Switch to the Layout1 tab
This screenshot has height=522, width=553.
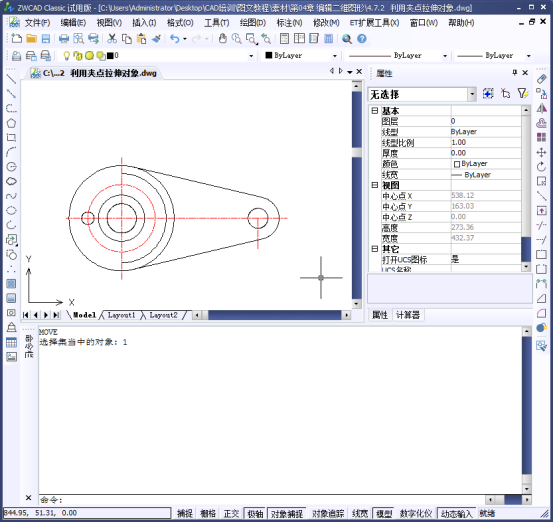121,315
